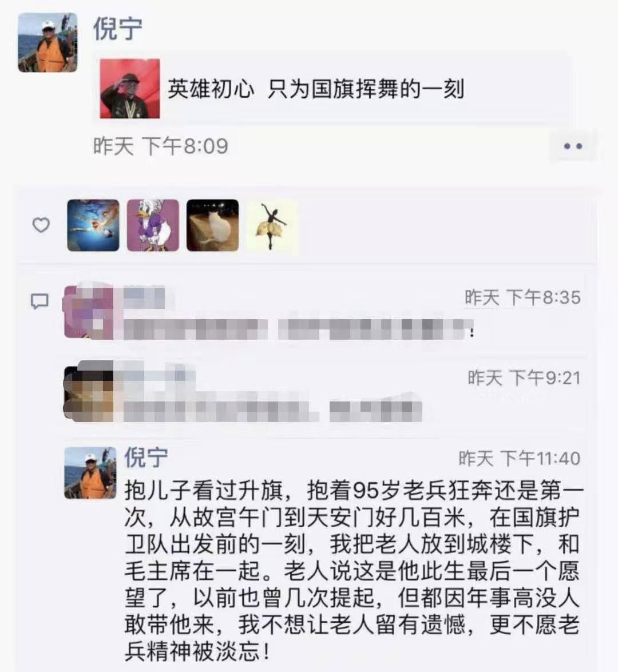
Task: Select the post timestamp 昨天 下午8:09
Action: (x=160, y=146)
